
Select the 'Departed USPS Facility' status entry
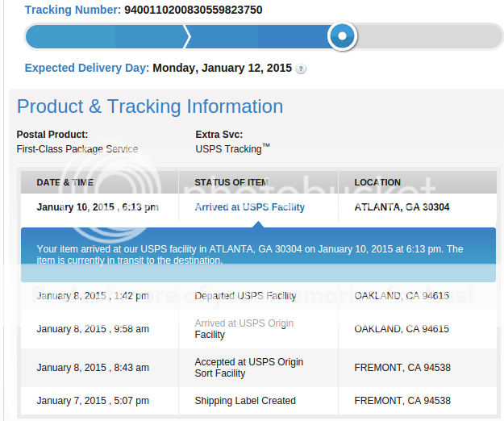pyautogui.click(x=245, y=296)
